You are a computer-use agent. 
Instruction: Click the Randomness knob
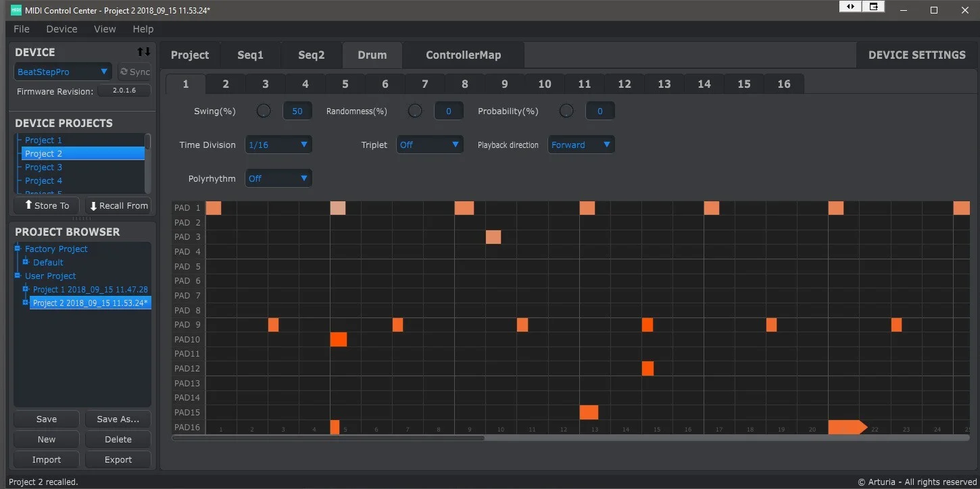tap(415, 111)
